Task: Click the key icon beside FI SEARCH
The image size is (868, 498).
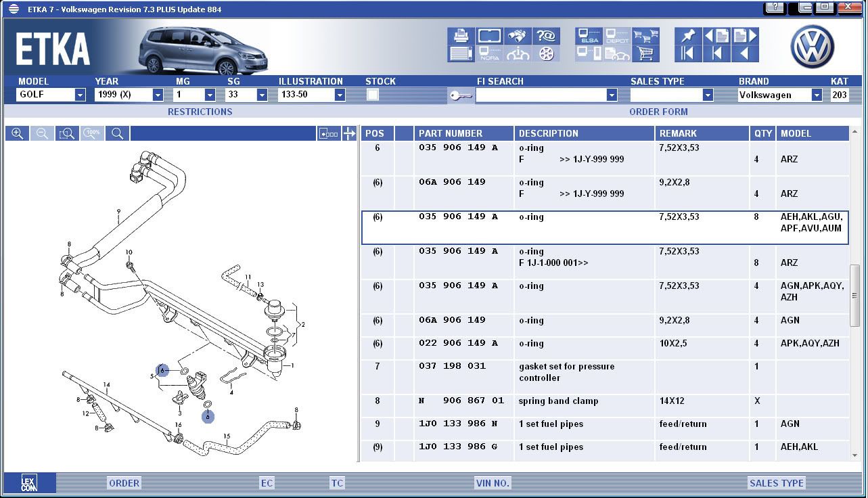Action: (461, 95)
